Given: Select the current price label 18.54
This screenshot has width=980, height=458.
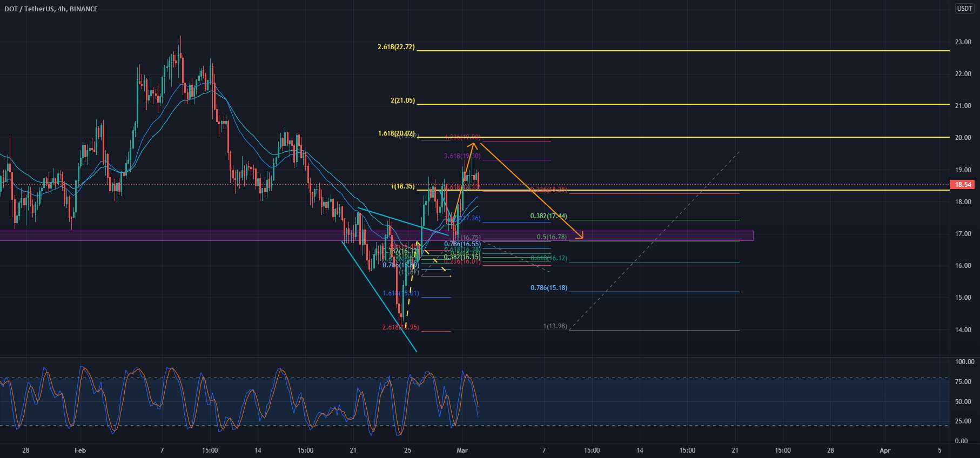Looking at the screenshot, I should [x=963, y=185].
